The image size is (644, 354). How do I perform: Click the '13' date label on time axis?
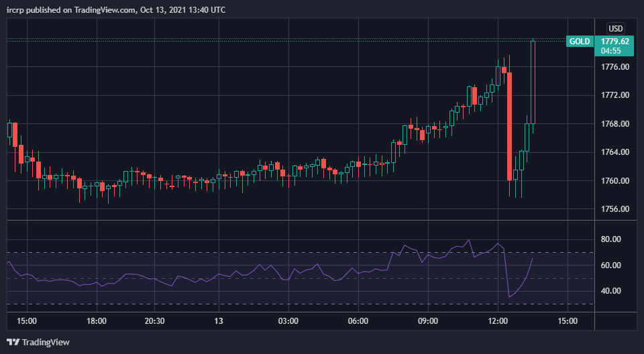pos(219,321)
